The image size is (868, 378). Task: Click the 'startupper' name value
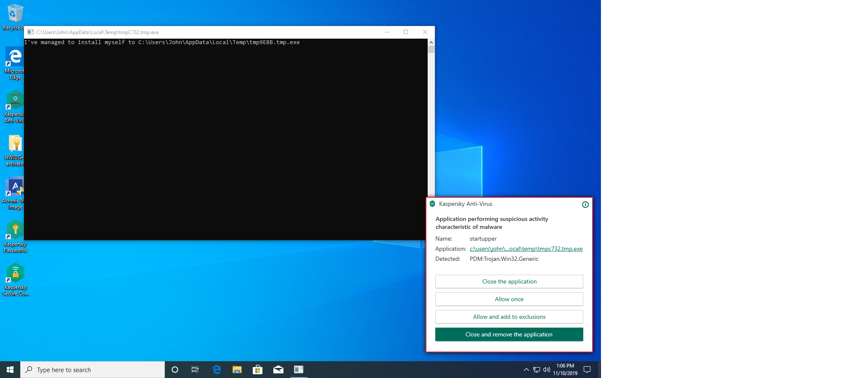(483, 239)
